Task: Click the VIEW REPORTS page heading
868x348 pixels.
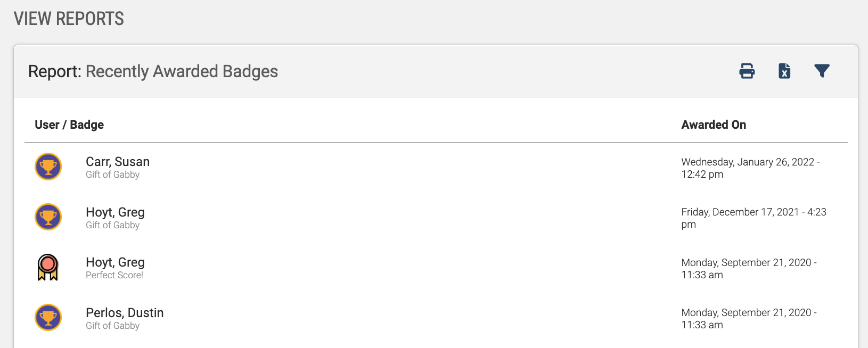Action: pyautogui.click(x=69, y=19)
